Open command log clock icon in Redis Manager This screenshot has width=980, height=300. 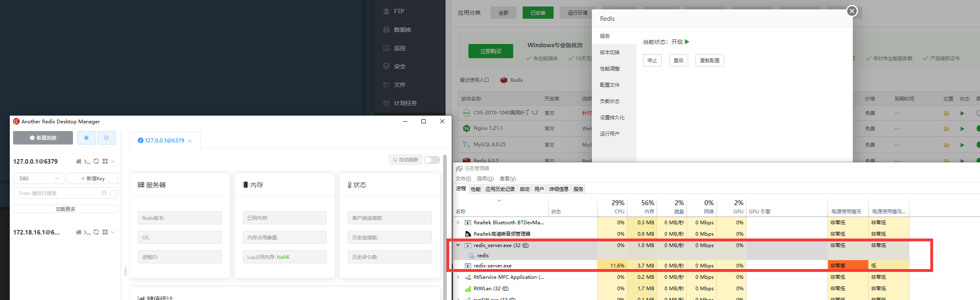106,138
